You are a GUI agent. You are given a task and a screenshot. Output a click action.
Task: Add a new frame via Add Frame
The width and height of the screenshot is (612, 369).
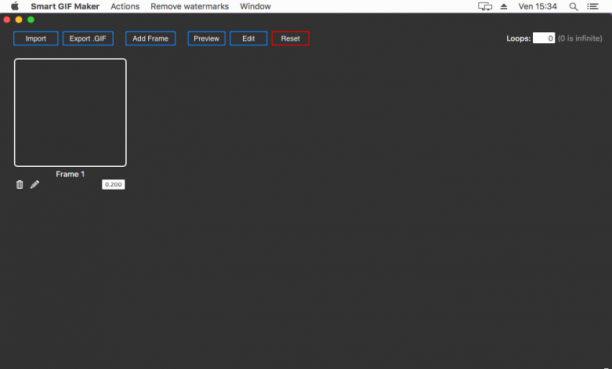coord(150,39)
